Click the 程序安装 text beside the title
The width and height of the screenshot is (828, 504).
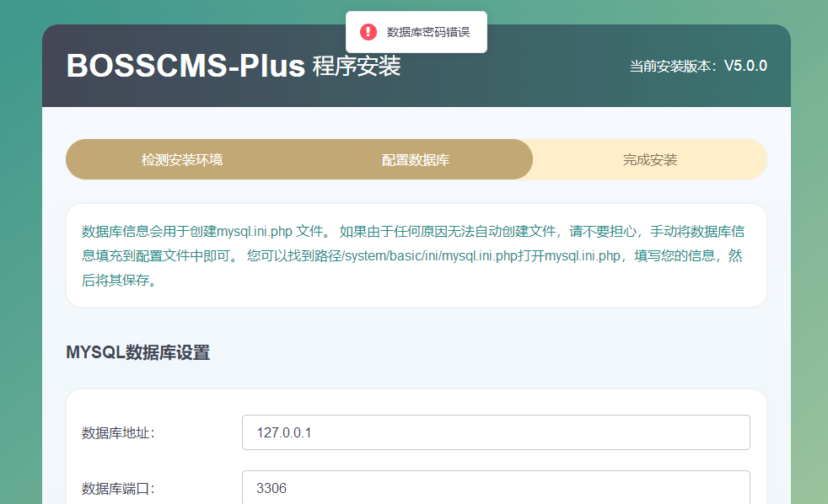357,66
